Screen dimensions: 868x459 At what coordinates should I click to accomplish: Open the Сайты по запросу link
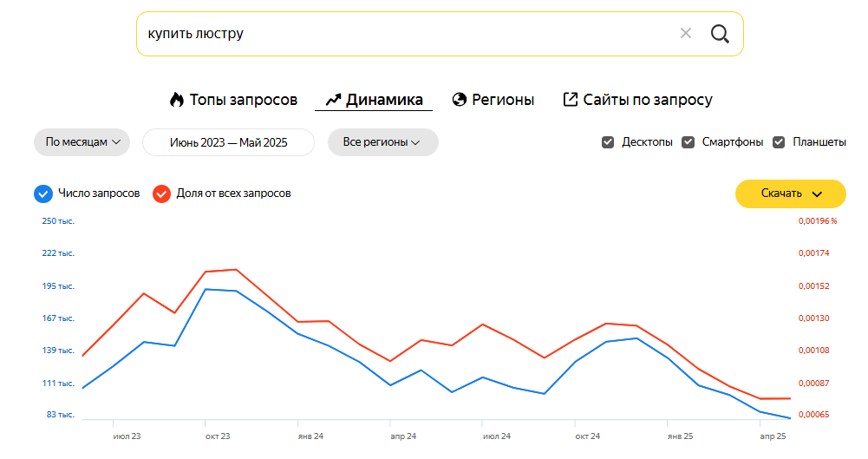click(648, 100)
